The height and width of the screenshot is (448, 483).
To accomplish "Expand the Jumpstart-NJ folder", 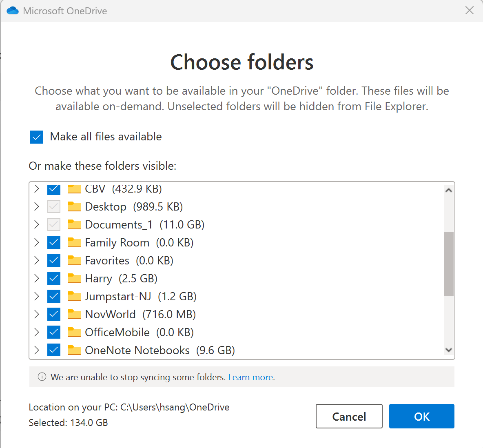I will pyautogui.click(x=37, y=296).
